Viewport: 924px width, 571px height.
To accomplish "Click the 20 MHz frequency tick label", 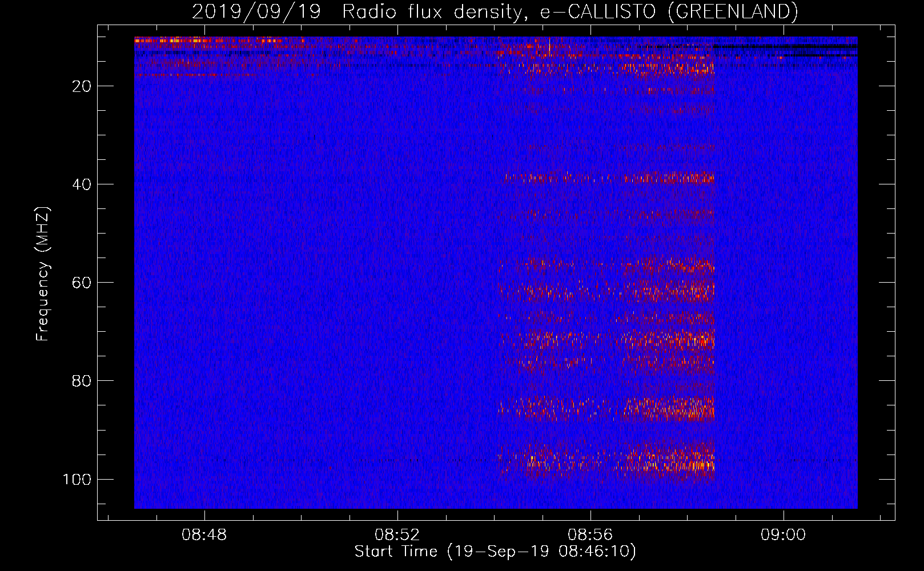I will 82,86.
